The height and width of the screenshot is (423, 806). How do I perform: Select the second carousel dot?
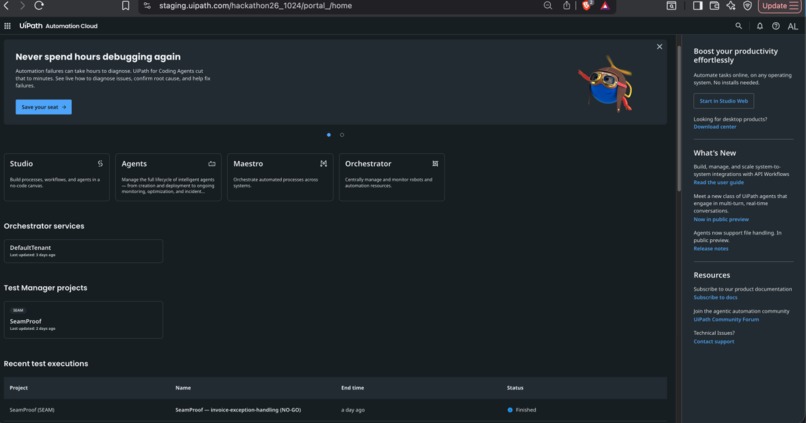tap(342, 135)
